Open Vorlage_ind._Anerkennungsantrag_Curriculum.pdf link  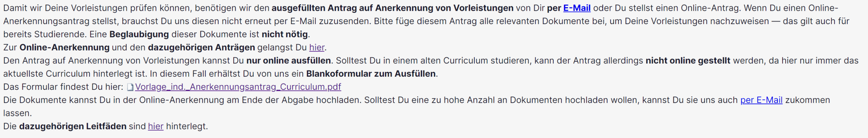point(238,87)
